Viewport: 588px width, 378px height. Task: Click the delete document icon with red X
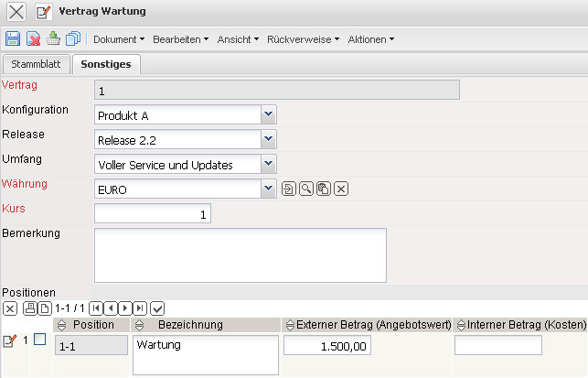tap(33, 39)
